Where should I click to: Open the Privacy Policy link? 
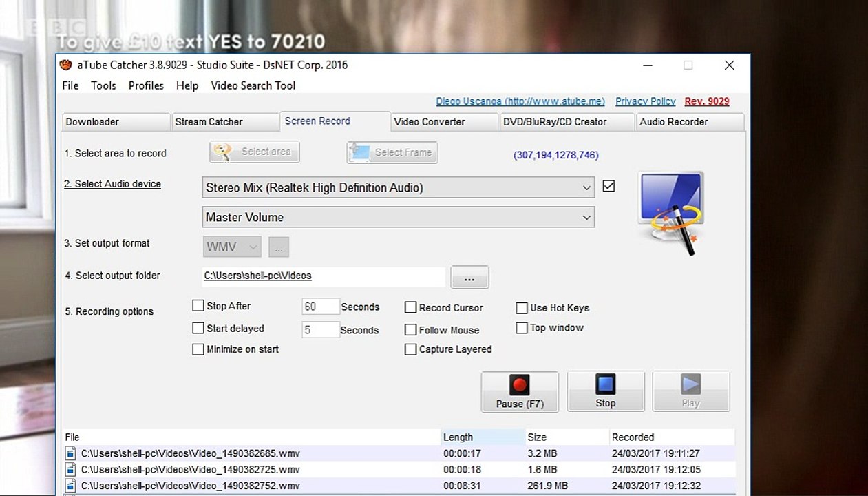click(645, 101)
